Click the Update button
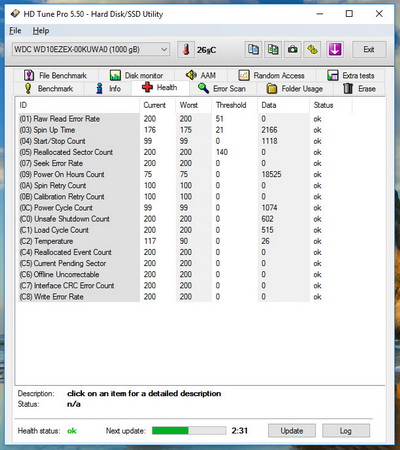400x450 pixels. [x=292, y=431]
